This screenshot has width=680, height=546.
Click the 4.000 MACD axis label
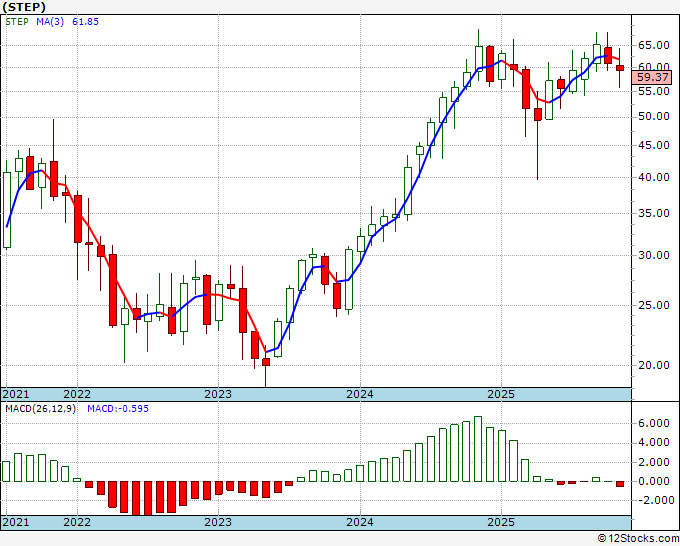654,443
